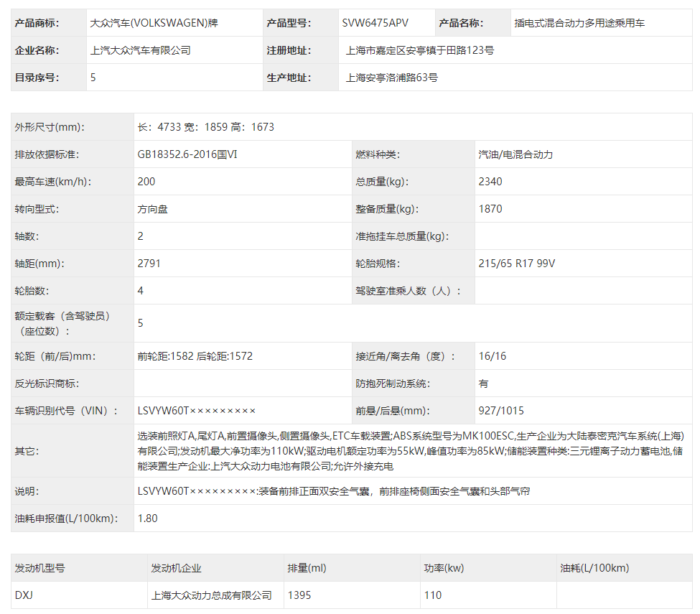Viewport: 700px width, 614px height.
Task: Click the trademark value 大众汽车(VOLKSWAGEN)牌
Action: [x=154, y=23]
